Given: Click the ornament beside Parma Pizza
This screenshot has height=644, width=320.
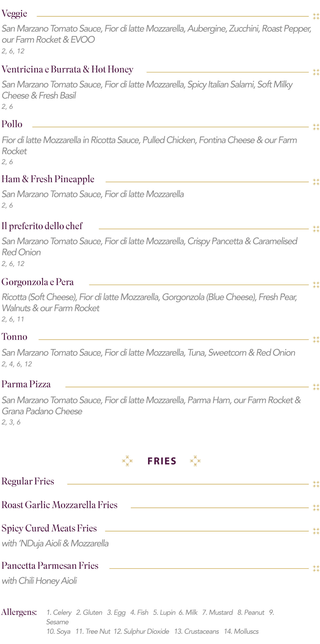Looking at the screenshot, I should (316, 387).
